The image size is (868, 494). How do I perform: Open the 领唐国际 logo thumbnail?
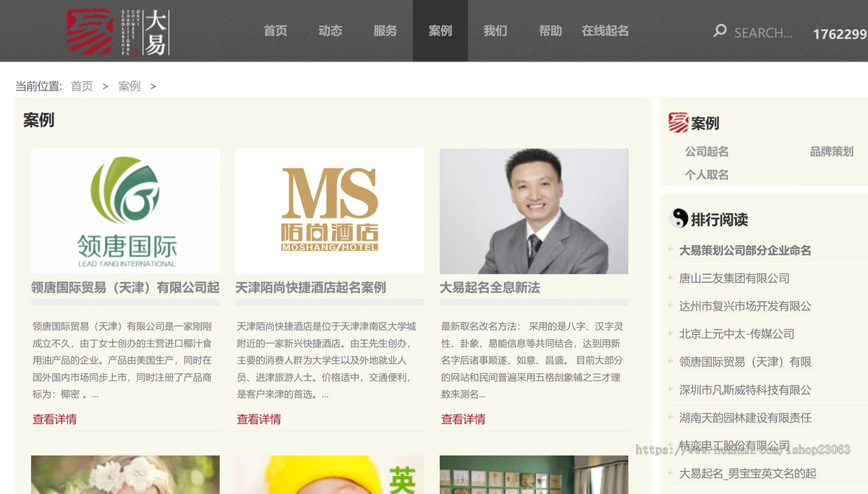pyautogui.click(x=125, y=211)
